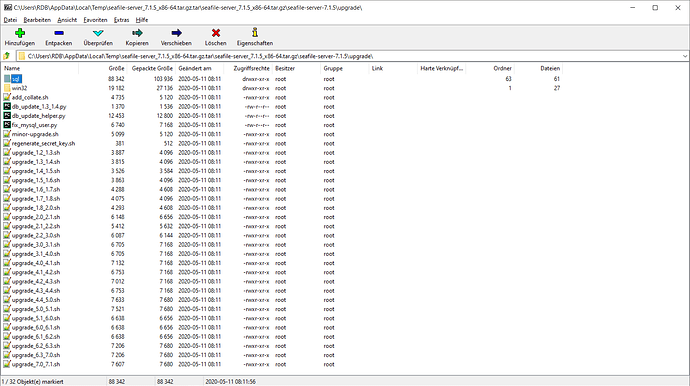Select file name upgrade_6.1_6.2.sh
The image size is (690, 386).
pyautogui.click(x=36, y=337)
